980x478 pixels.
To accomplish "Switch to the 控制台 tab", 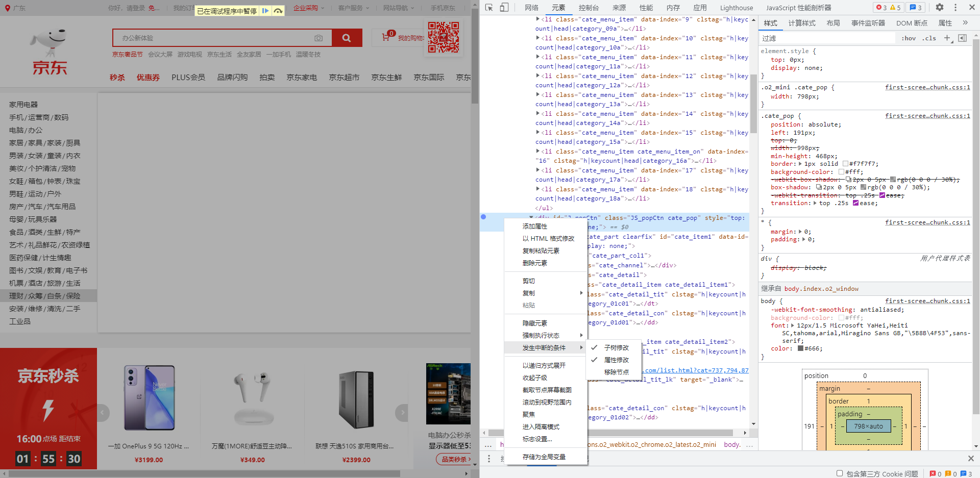I will 589,8.
